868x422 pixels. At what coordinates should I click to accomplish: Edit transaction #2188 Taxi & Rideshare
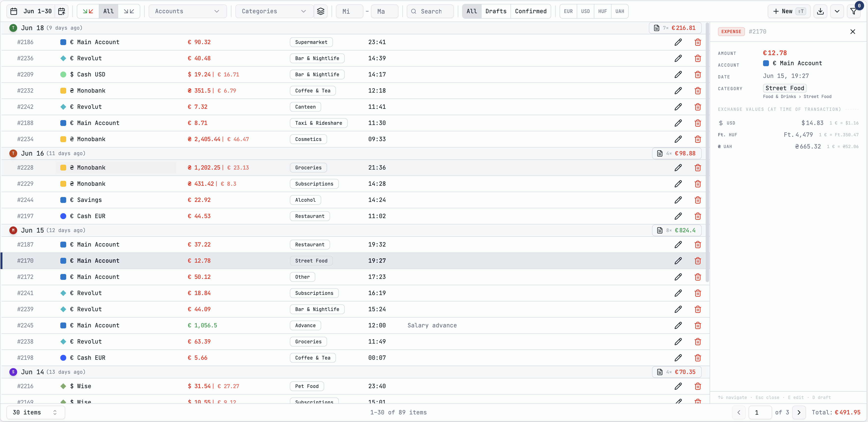click(678, 123)
